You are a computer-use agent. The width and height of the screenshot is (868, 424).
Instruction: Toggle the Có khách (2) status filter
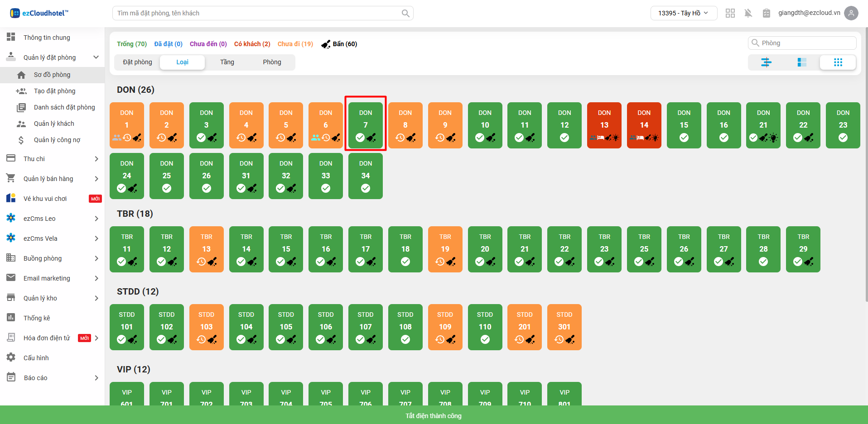coord(252,44)
